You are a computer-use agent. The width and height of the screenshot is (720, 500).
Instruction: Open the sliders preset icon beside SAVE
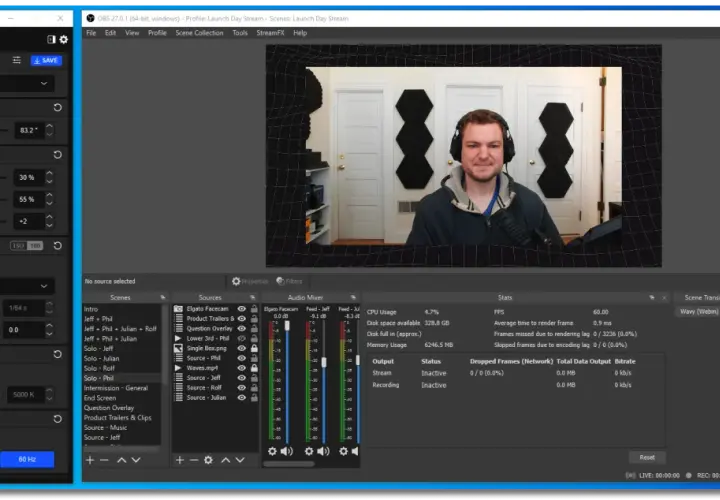[17, 60]
